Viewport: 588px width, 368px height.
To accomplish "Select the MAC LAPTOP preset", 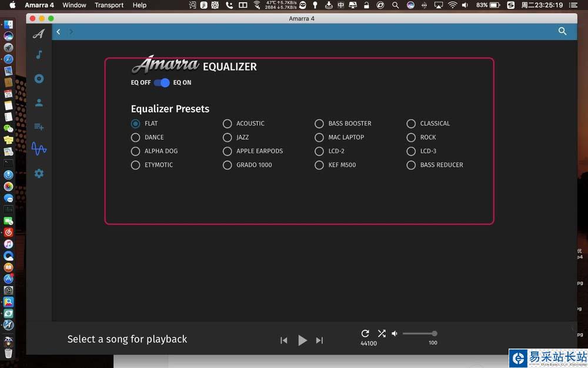I will pos(319,137).
